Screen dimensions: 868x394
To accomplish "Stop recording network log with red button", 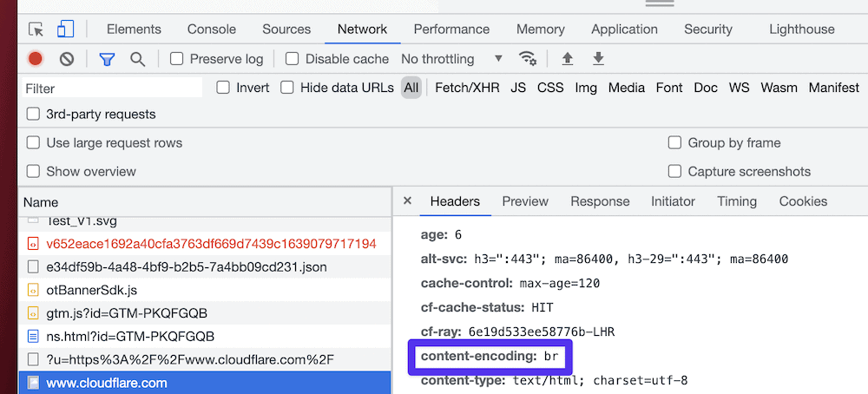I will click(36, 59).
